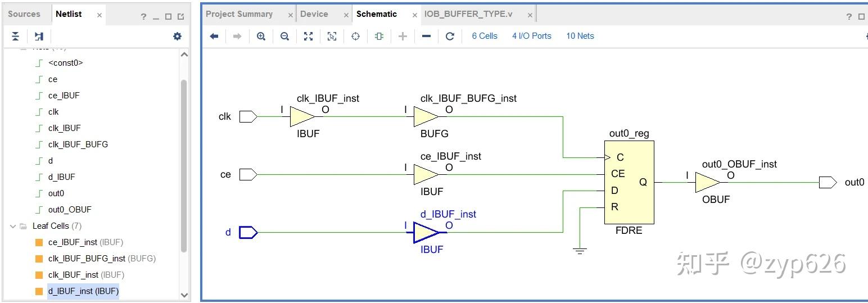The image size is (868, 303).
Task: Open the Project Summary tab
Action: (x=239, y=14)
